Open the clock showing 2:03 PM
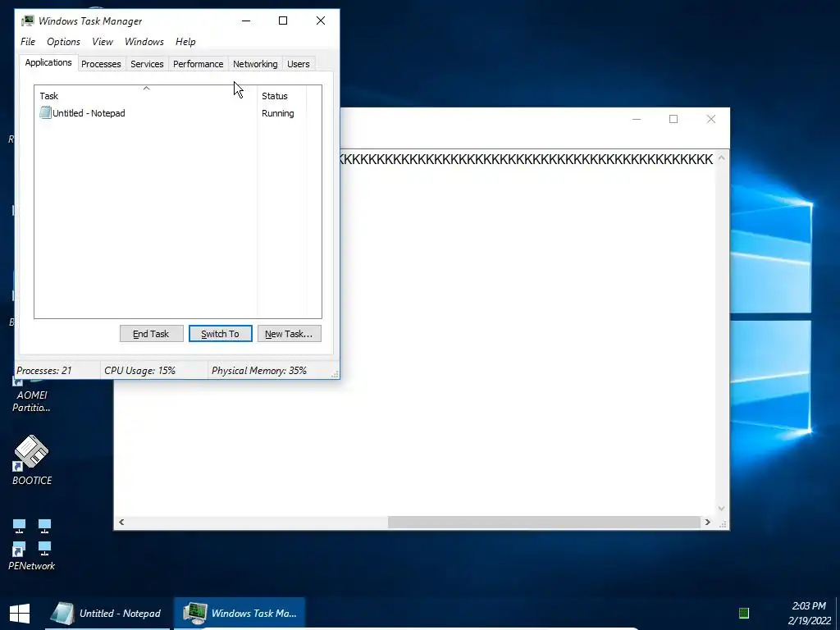This screenshot has height=630, width=840. pyautogui.click(x=809, y=614)
